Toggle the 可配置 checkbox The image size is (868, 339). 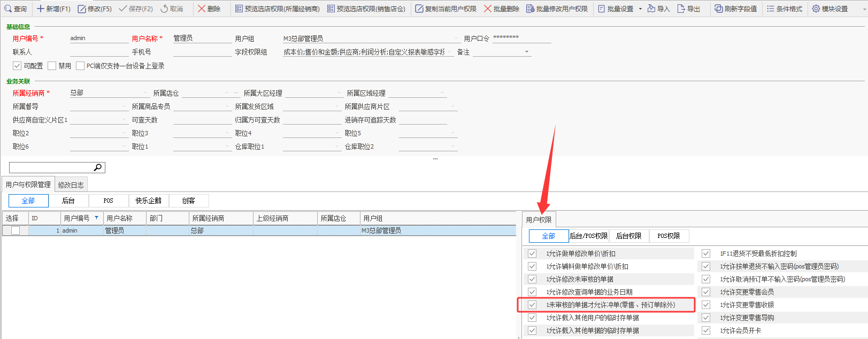click(17, 66)
